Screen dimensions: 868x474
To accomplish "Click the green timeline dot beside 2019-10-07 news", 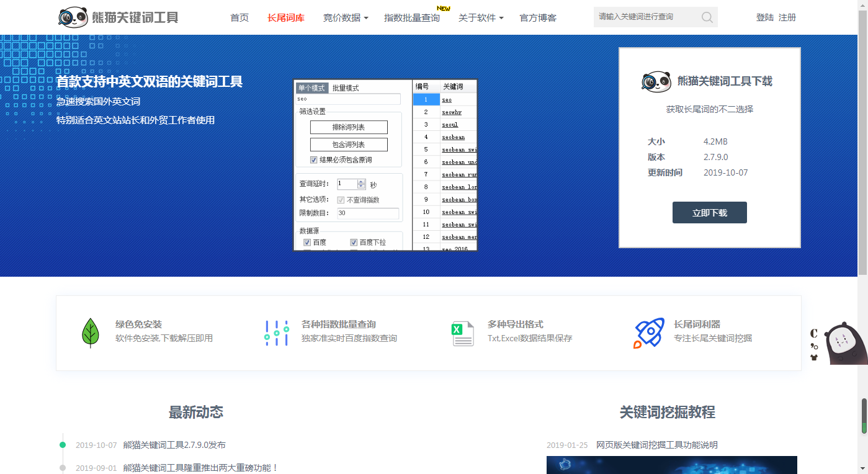I will [x=63, y=445].
